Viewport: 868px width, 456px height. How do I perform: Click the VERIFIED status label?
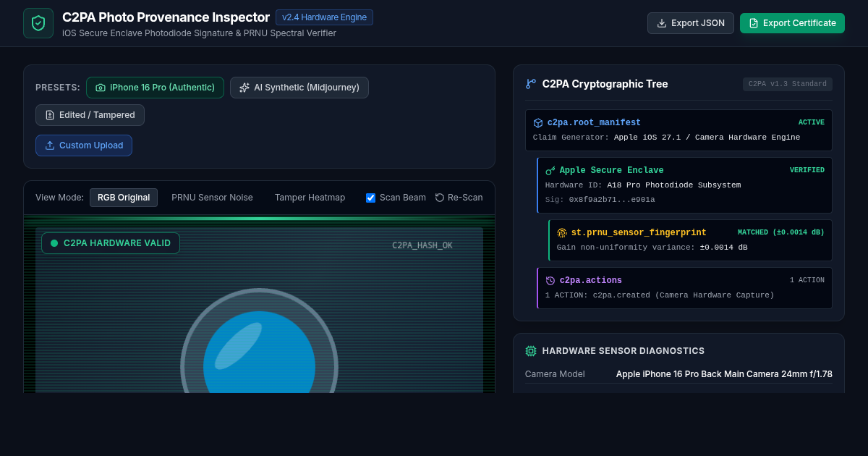(x=807, y=171)
